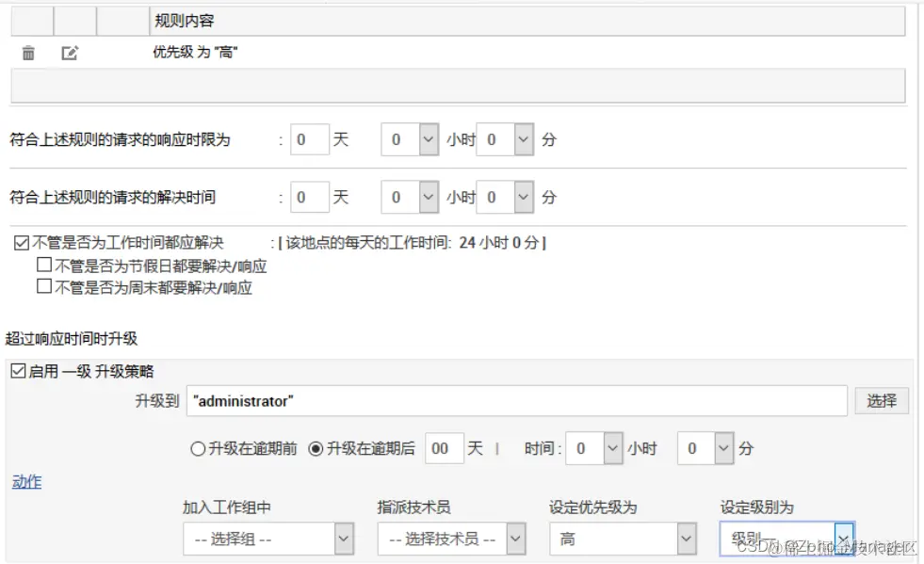Delete the priority-is-high rule via trash icon

(28, 53)
